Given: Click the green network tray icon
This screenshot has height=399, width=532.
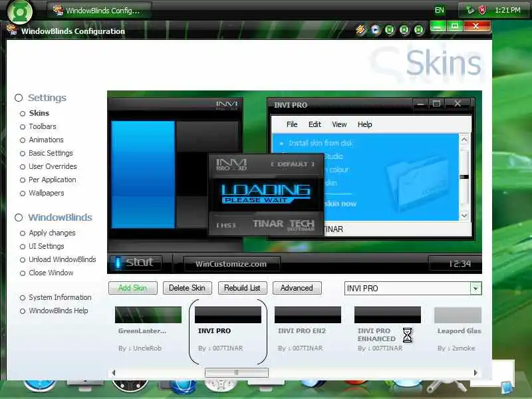Looking at the screenshot, I should tap(470, 11).
